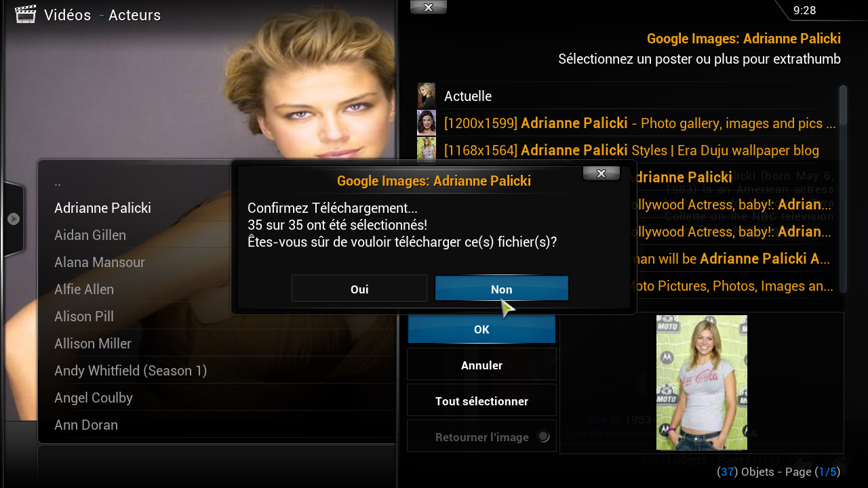Click the Annuler button

click(x=481, y=365)
